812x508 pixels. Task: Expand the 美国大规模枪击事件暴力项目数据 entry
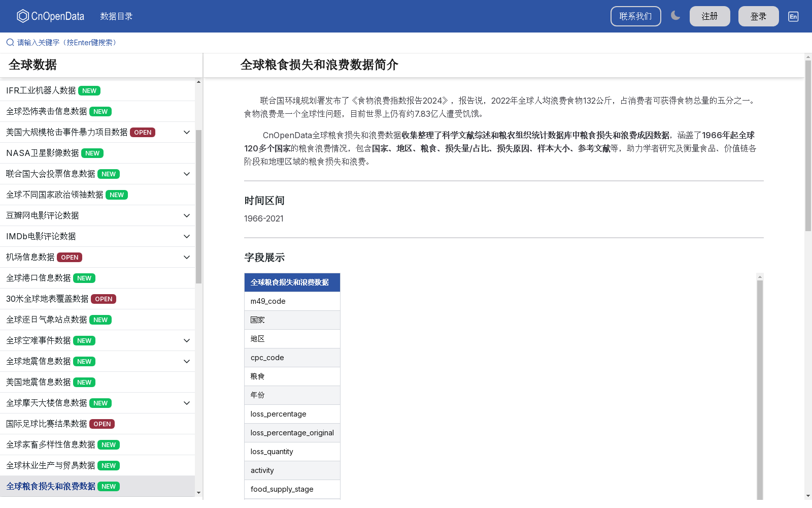(x=186, y=132)
